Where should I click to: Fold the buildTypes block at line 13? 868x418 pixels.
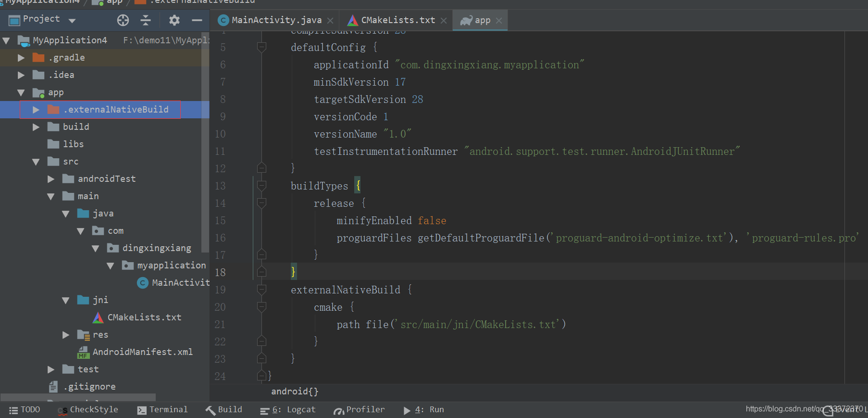262,186
